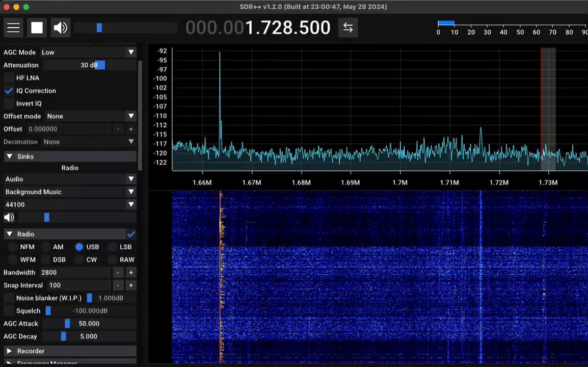Open the AGC Mode dropdown
Image resolution: width=588 pixels, height=367 pixels.
pyautogui.click(x=88, y=52)
